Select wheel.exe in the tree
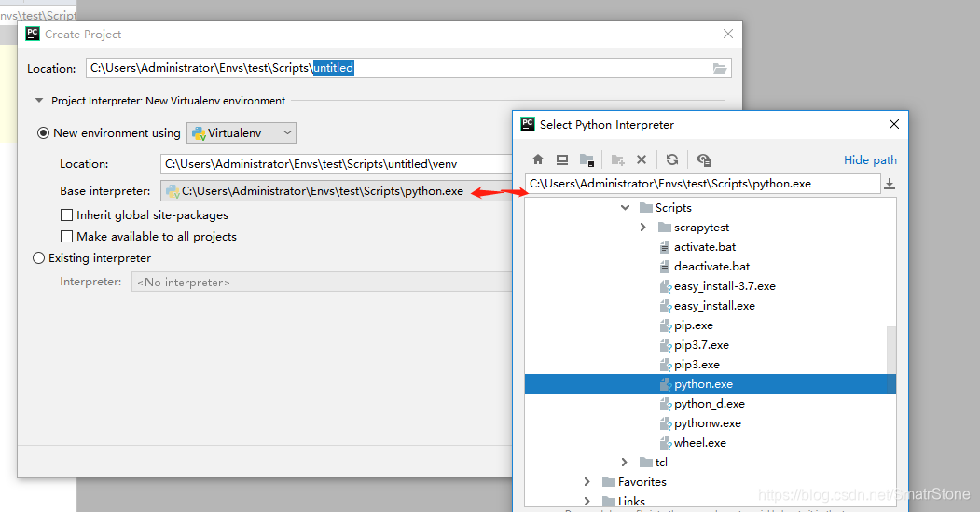 700,443
